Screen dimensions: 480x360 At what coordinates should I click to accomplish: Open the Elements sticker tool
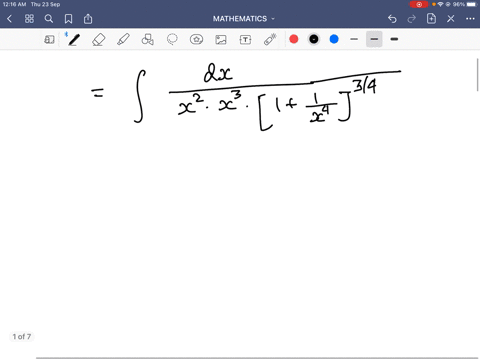(196, 39)
